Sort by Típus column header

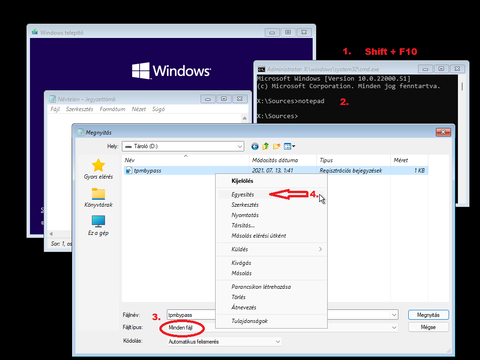click(x=353, y=160)
